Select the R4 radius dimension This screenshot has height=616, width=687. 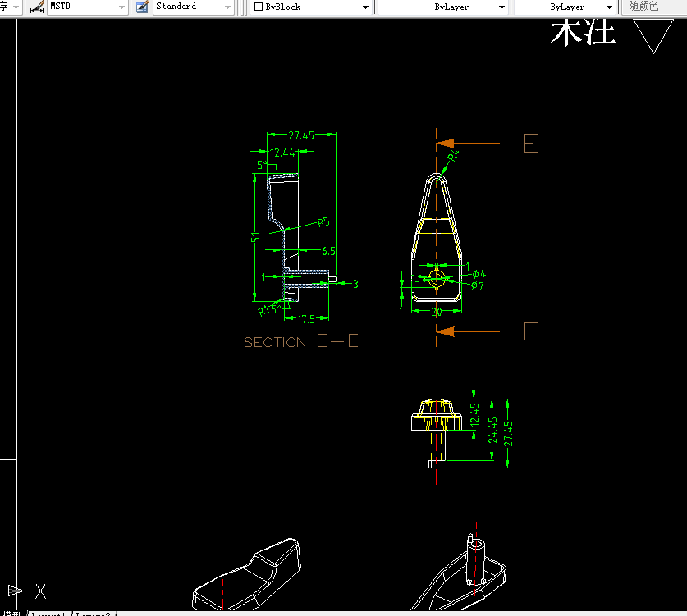(x=454, y=156)
